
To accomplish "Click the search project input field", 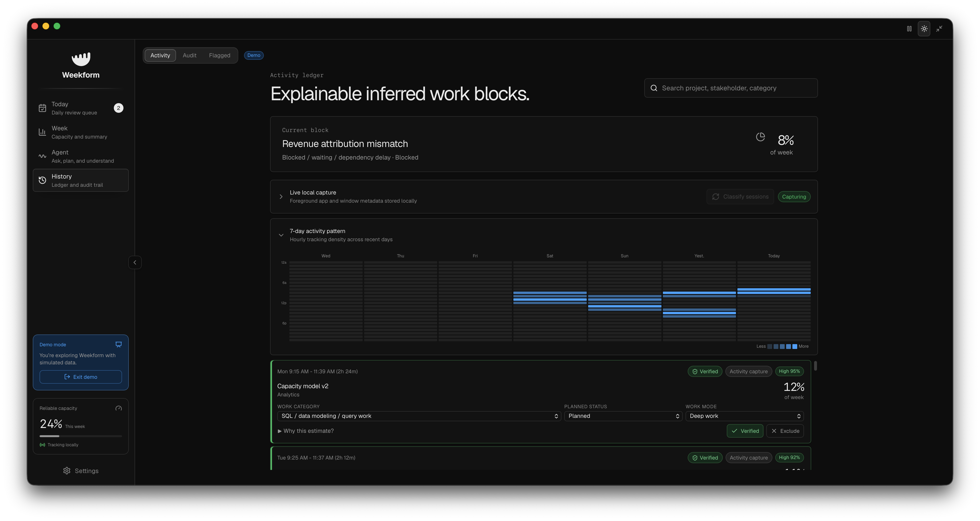I will coord(731,88).
